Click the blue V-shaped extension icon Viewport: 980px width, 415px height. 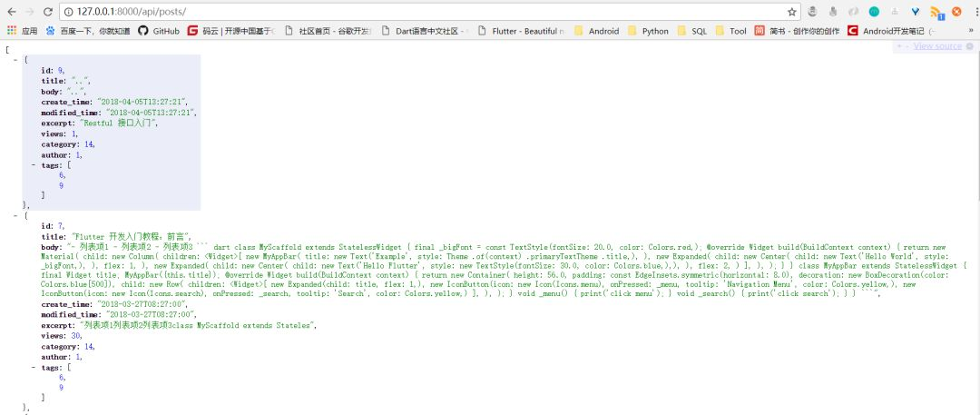coord(916,11)
